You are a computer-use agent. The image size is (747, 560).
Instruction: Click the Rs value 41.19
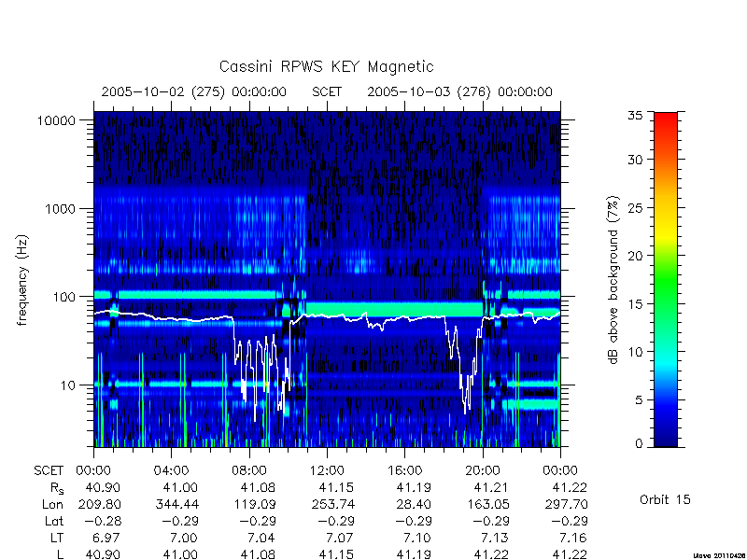(414, 487)
